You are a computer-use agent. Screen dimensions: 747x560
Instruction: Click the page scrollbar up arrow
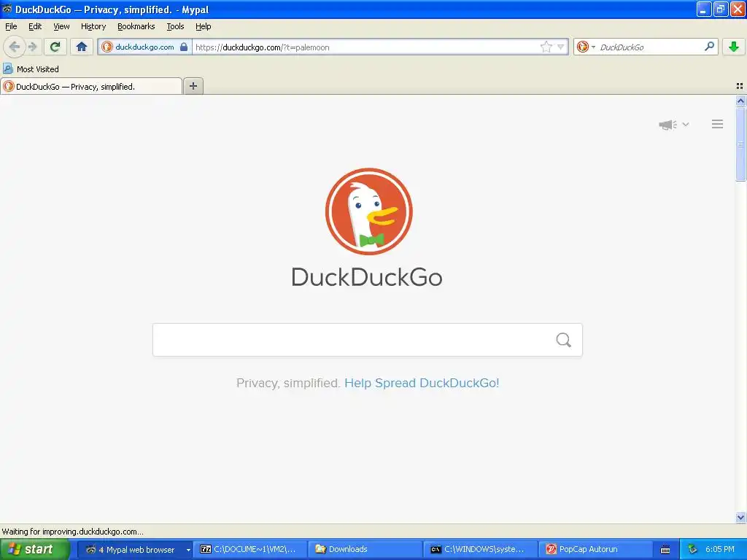point(740,101)
